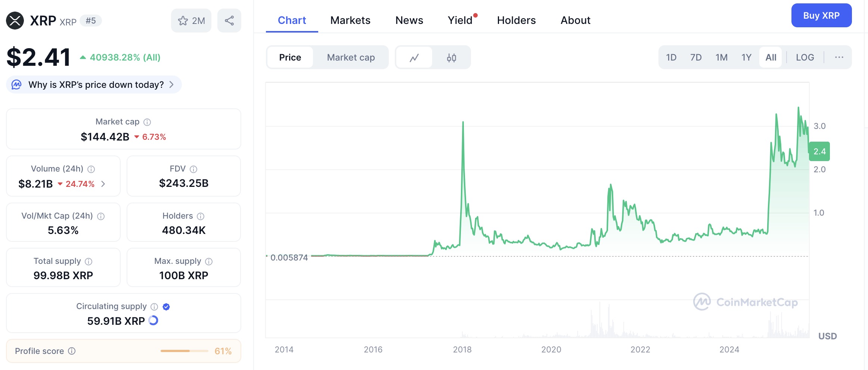The height and width of the screenshot is (370, 868).
Task: Select the 1Y time range
Action: (x=746, y=58)
